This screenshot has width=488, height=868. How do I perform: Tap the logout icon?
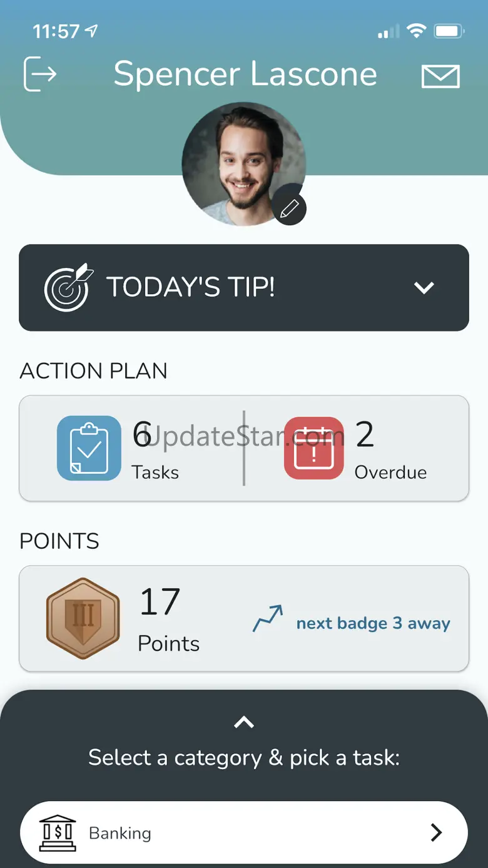(x=40, y=74)
